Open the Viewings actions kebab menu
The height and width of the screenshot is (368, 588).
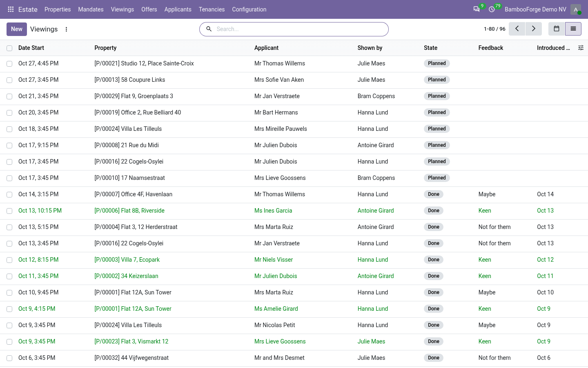point(67,29)
